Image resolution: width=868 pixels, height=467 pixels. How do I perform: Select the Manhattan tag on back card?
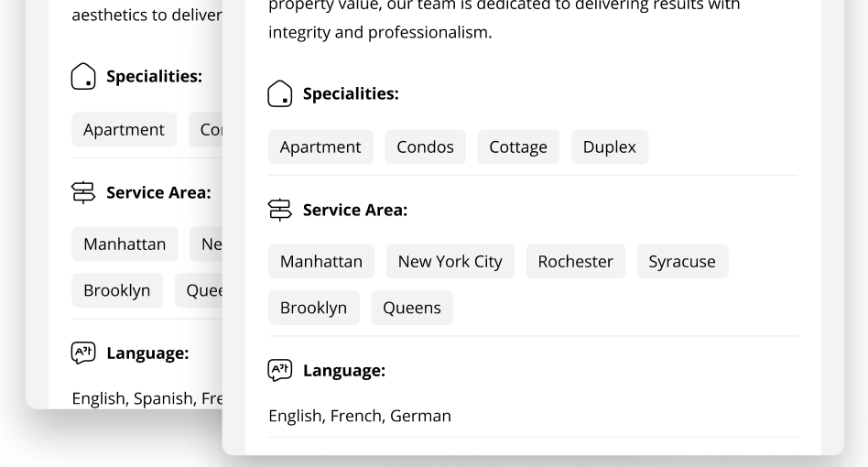click(x=125, y=244)
